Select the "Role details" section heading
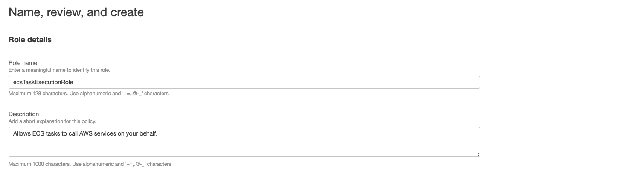Viewport: 644px width, 177px height. click(x=30, y=40)
